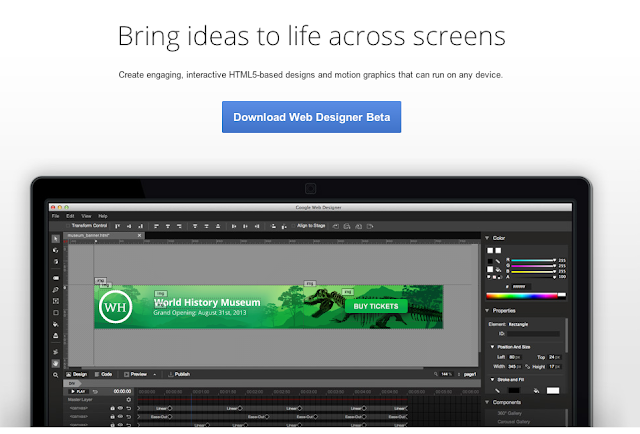Open the Help menu
The image size is (640, 434).
103,216
